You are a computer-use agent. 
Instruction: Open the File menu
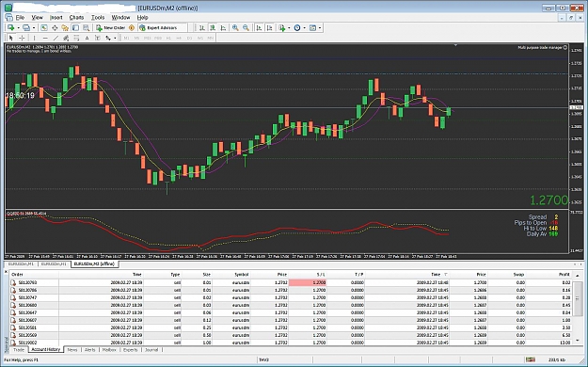pyautogui.click(x=20, y=17)
